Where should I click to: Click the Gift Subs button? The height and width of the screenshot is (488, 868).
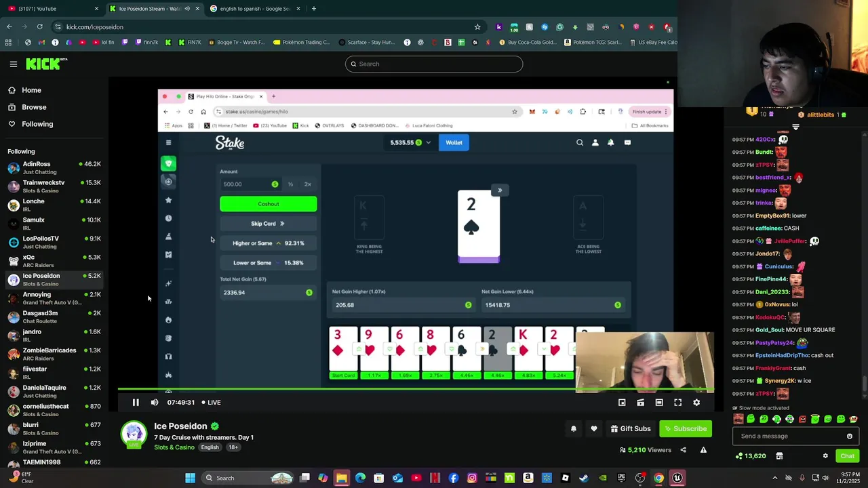tap(630, 428)
